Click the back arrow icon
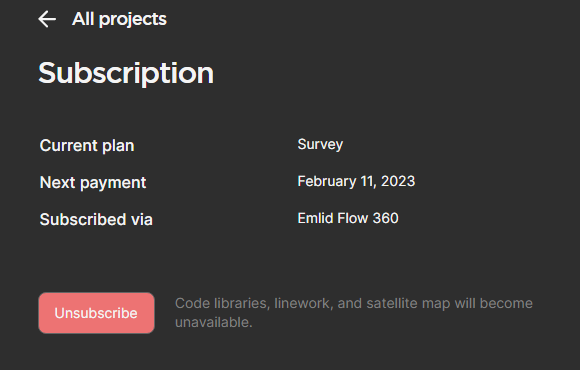The image size is (580, 370). [x=47, y=19]
